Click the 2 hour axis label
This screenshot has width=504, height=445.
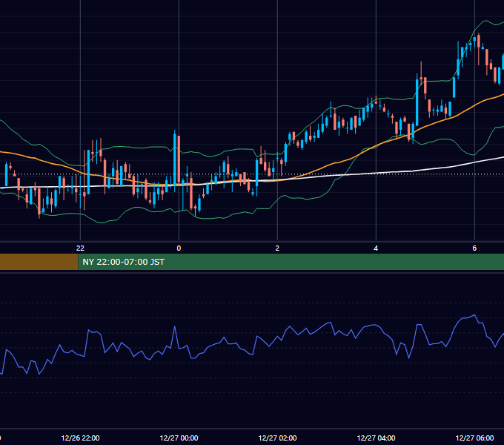coord(277,248)
